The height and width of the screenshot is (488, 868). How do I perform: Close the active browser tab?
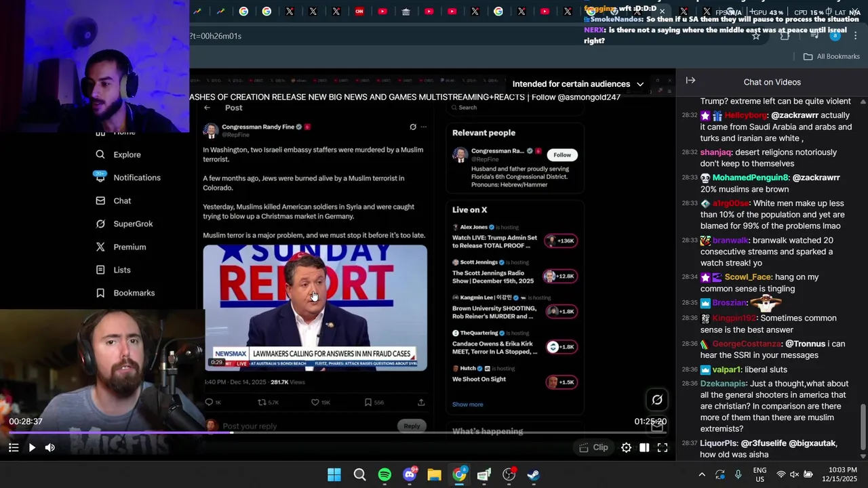pos(662,12)
